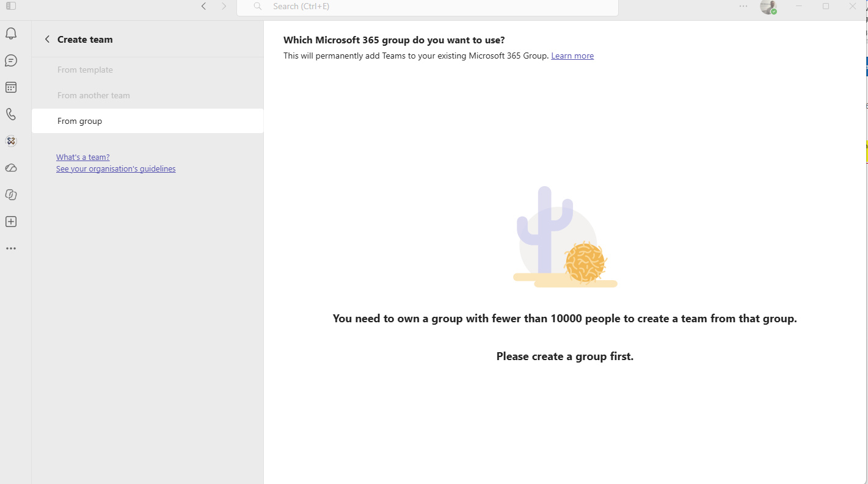Show more apps with the rail ellipsis
Viewport: 868px width, 484px height.
pos(11,248)
